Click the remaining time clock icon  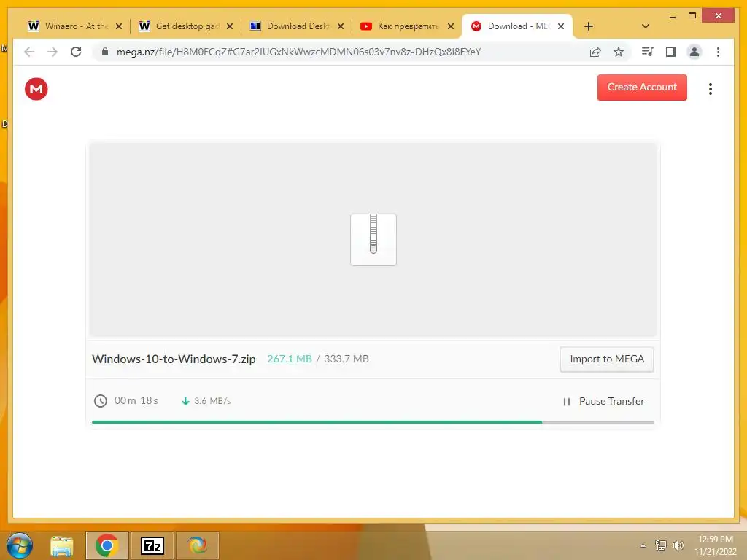click(x=101, y=401)
